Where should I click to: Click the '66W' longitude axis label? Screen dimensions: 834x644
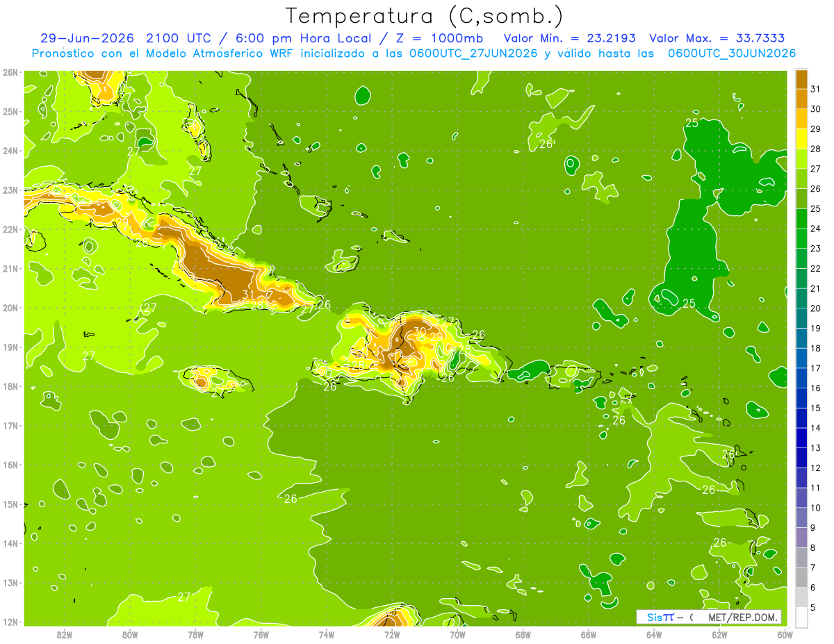(x=589, y=634)
